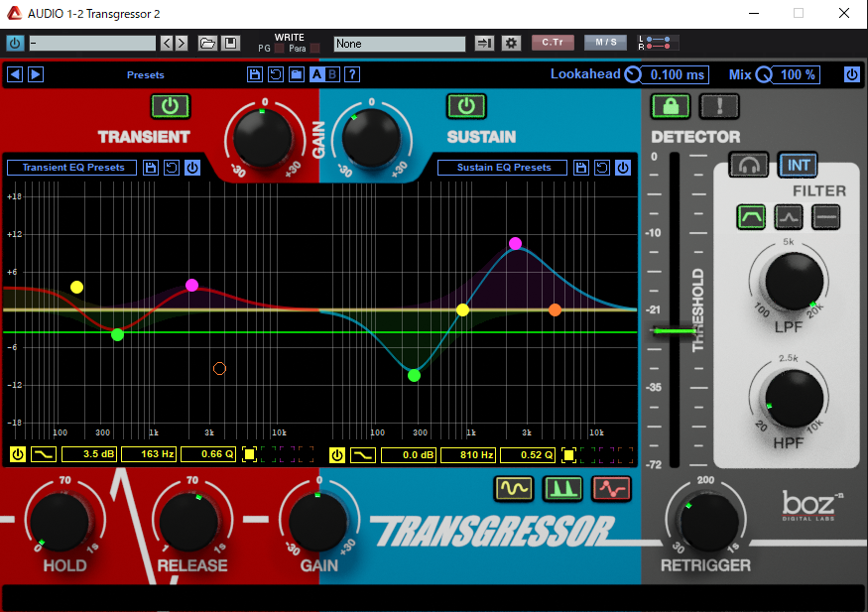Viewport: 868px width, 612px height.
Task: Edit the 0.66 Q field
Action: pyautogui.click(x=208, y=455)
